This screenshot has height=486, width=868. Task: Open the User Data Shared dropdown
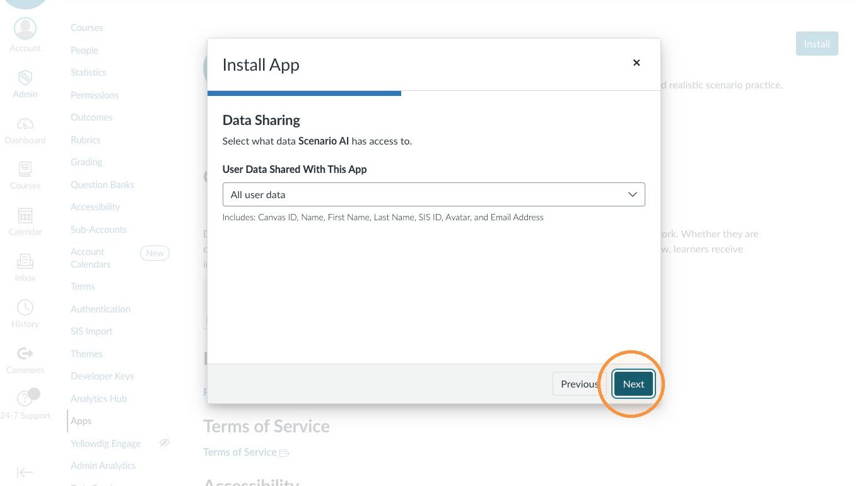(434, 194)
